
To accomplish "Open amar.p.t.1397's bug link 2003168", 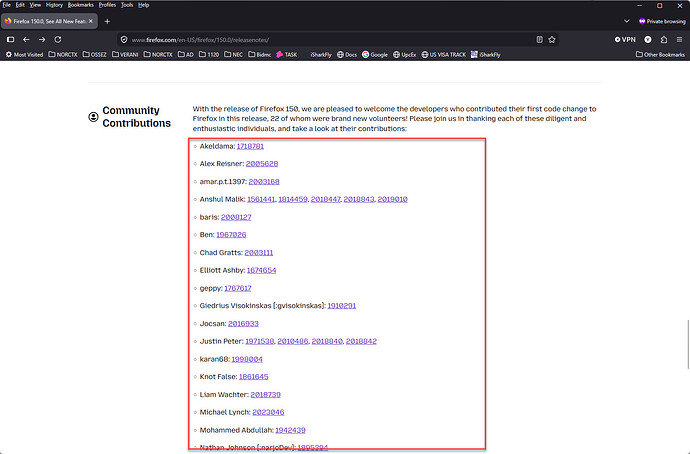I will tap(264, 181).
